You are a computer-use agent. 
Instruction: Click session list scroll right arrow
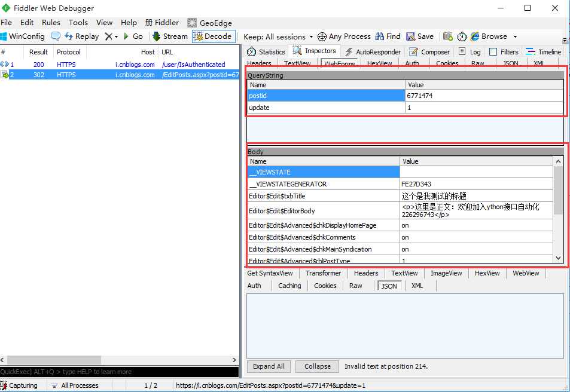pos(234,360)
